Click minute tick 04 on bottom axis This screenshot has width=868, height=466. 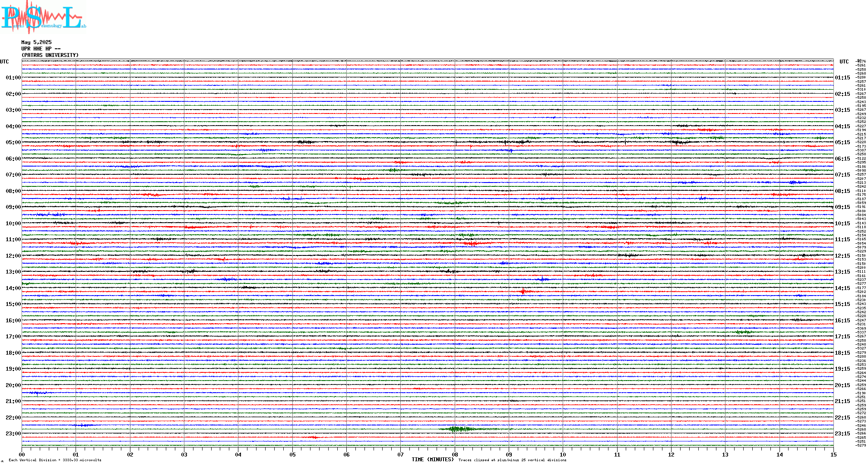pyautogui.click(x=238, y=454)
